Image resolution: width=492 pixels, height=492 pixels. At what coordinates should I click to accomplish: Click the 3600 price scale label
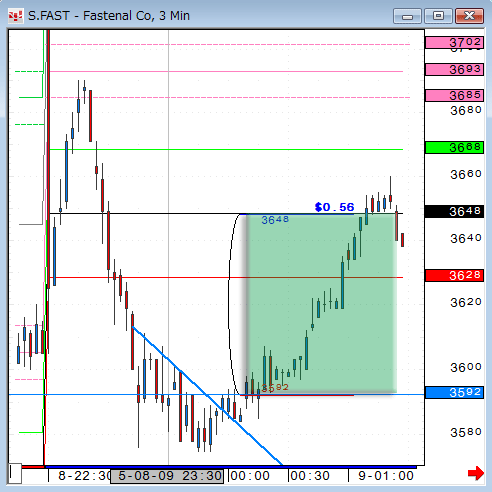(x=466, y=368)
